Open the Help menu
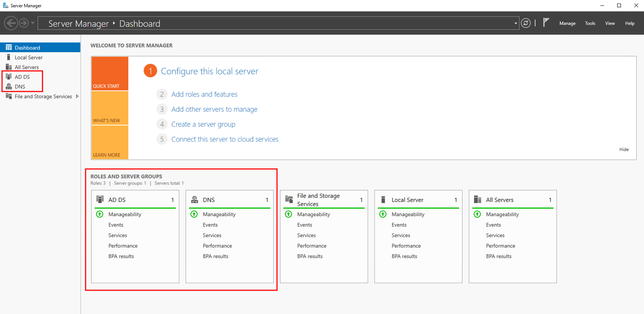Screen dimensions: 644x314 tap(630, 23)
